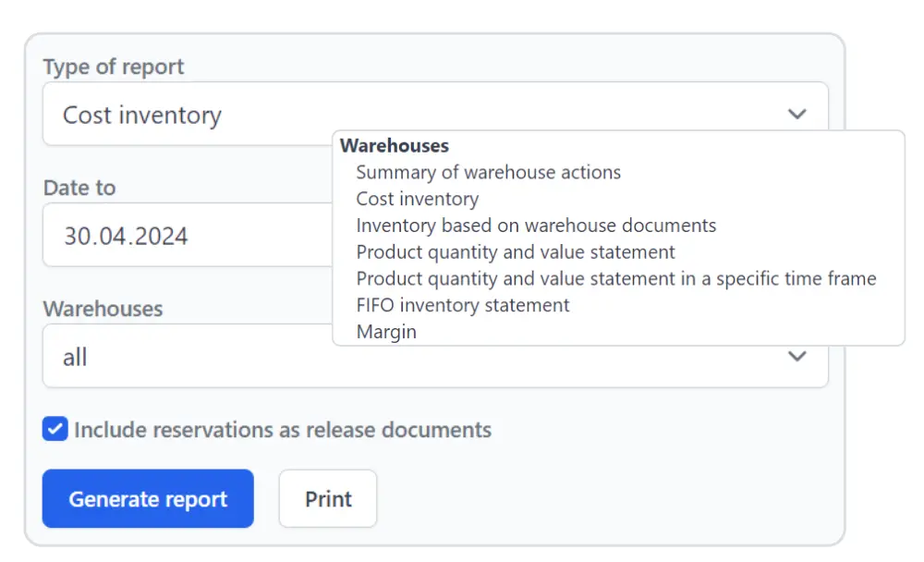Image resolution: width=924 pixels, height=562 pixels.
Task: Click the Warehouses label above the 'all' selector
Action: tap(103, 309)
